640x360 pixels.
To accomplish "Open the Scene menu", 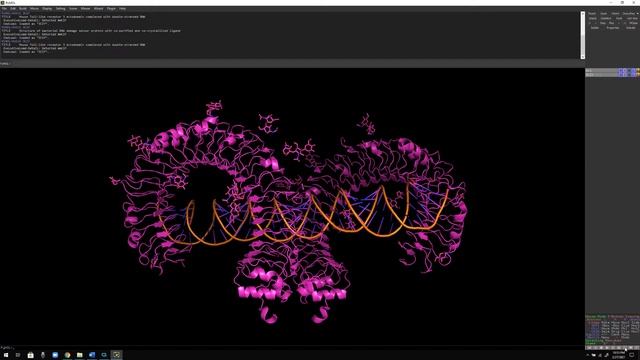I will (x=73, y=9).
